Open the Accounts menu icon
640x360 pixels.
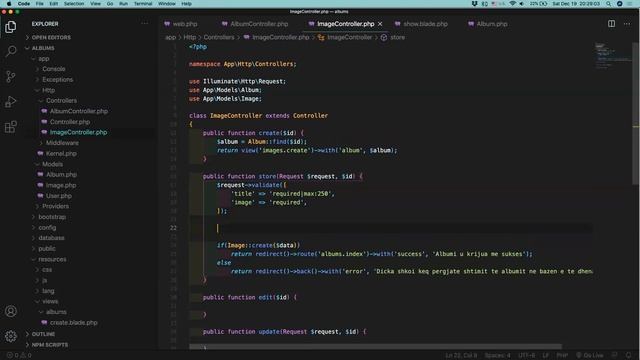pos(11,311)
